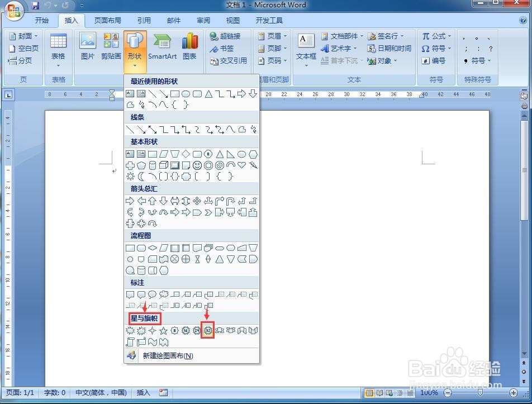Viewport: 532px width, 404px height.
Task: Open the Footer dropdown
Action: pos(273,48)
